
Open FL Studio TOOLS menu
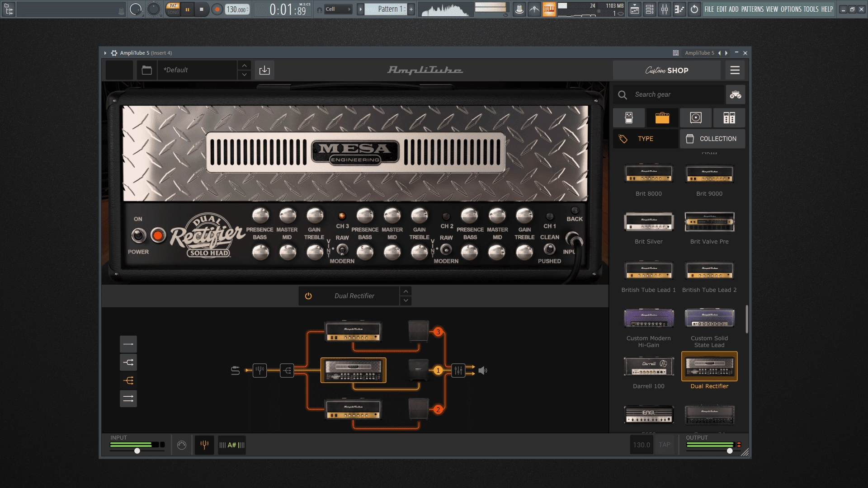[811, 9]
